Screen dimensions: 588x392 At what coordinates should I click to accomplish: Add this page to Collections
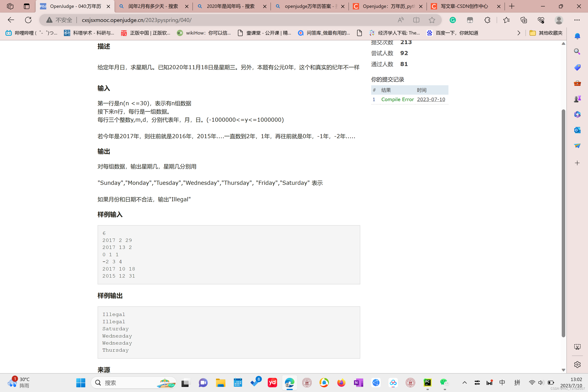524,20
